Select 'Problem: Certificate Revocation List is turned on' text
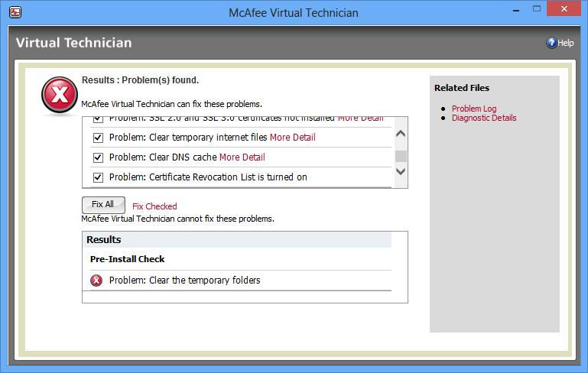 pos(208,177)
